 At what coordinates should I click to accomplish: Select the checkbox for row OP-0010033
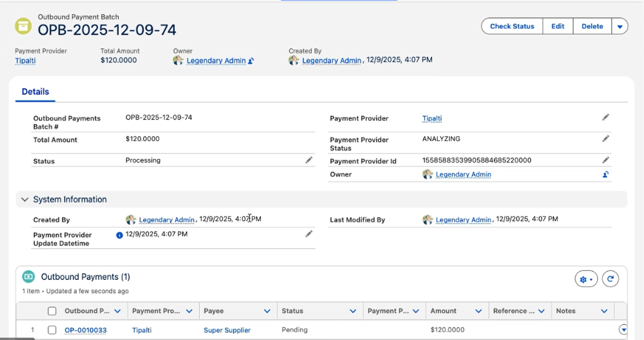[52, 330]
